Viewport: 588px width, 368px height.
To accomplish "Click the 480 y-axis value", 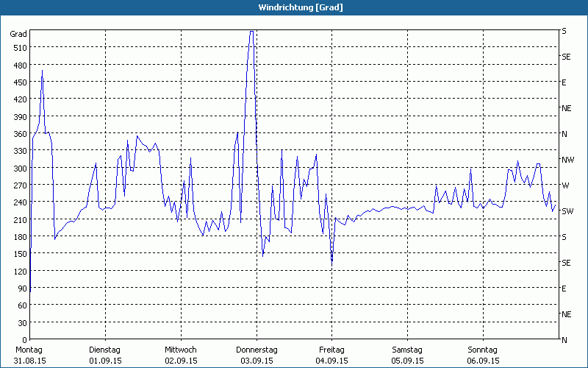I will [20, 66].
